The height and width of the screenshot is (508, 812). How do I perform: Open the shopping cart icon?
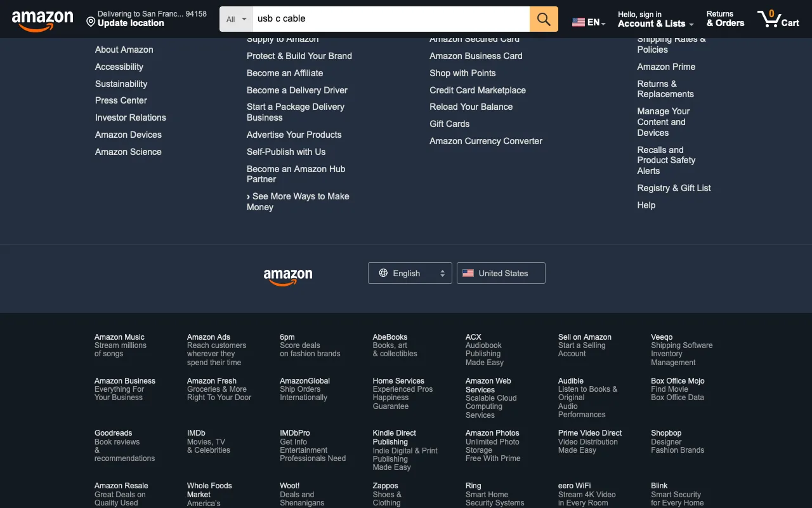[778, 19]
